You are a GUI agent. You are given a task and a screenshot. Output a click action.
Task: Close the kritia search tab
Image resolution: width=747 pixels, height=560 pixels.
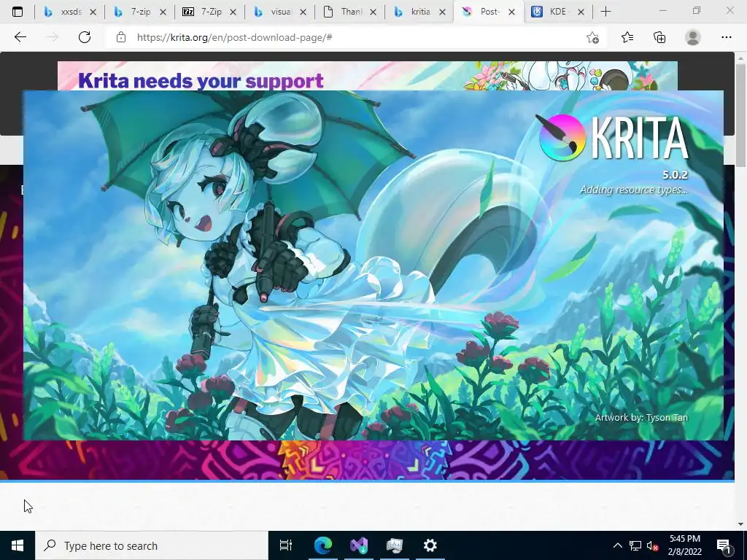click(x=443, y=12)
